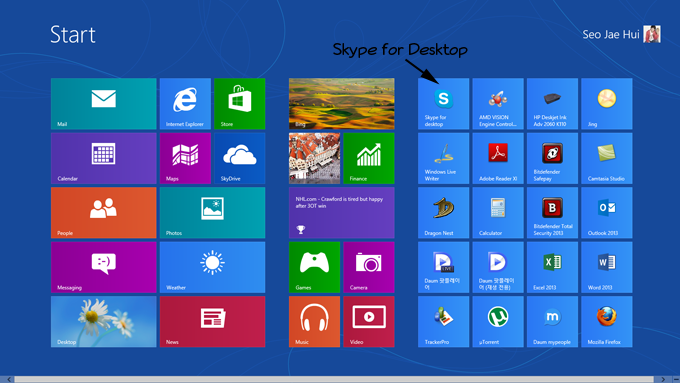Launch Mozilla Firefox
680x383 pixels.
(607, 321)
